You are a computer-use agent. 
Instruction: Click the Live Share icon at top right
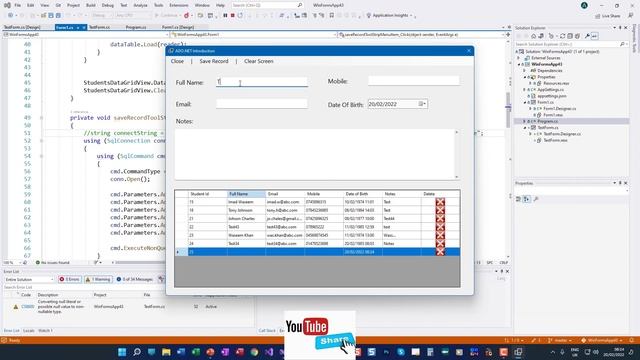pos(608,16)
